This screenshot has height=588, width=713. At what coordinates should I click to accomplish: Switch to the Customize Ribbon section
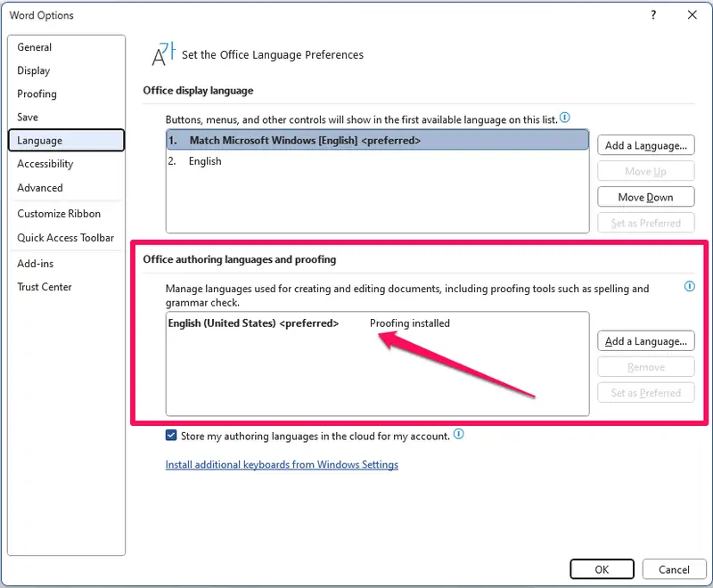[x=59, y=213]
